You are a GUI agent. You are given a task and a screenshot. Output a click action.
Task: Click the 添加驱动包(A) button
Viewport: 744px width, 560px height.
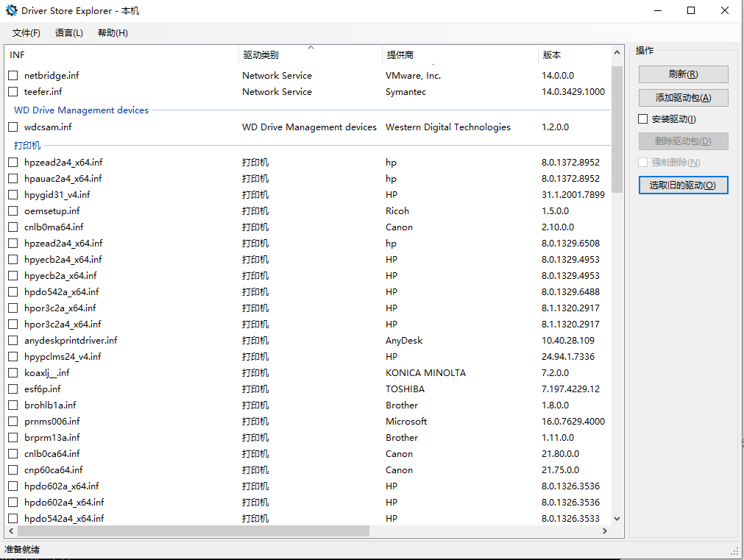tap(683, 98)
